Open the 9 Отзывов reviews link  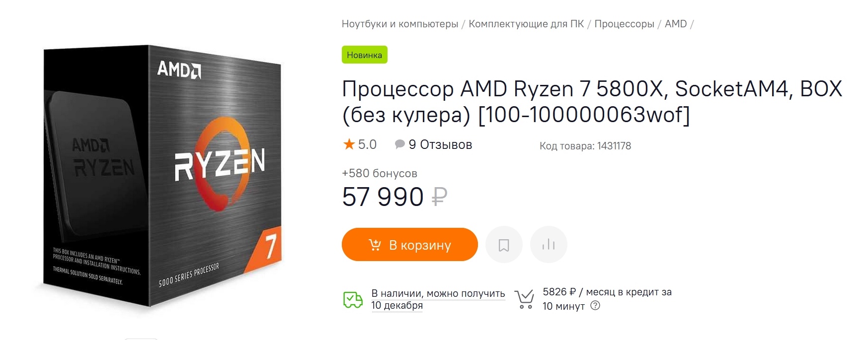point(440,145)
